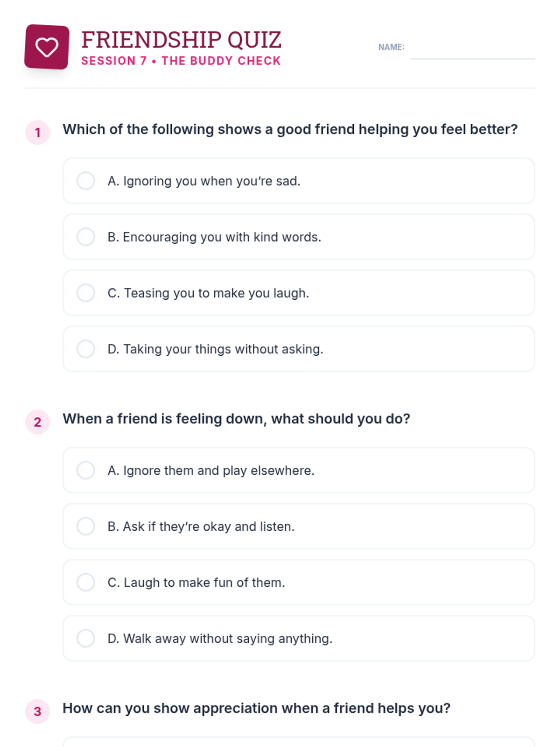
Task: Select "Ignore them and play elsewhere" radio
Action: click(86, 470)
